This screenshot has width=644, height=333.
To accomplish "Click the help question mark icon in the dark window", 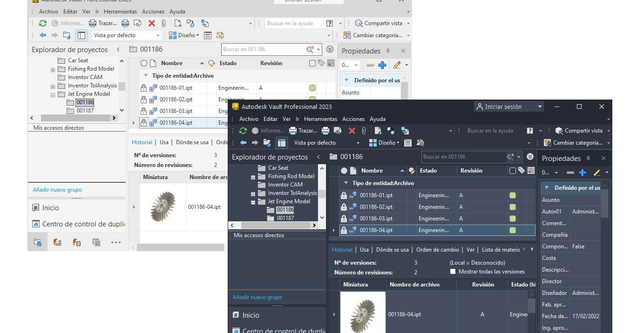I will [x=530, y=131].
